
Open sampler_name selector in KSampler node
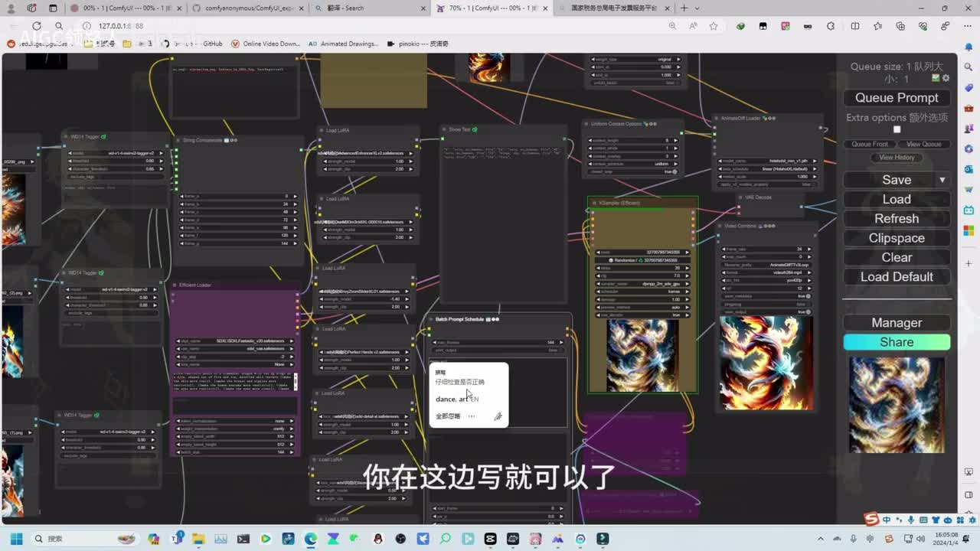click(x=643, y=283)
